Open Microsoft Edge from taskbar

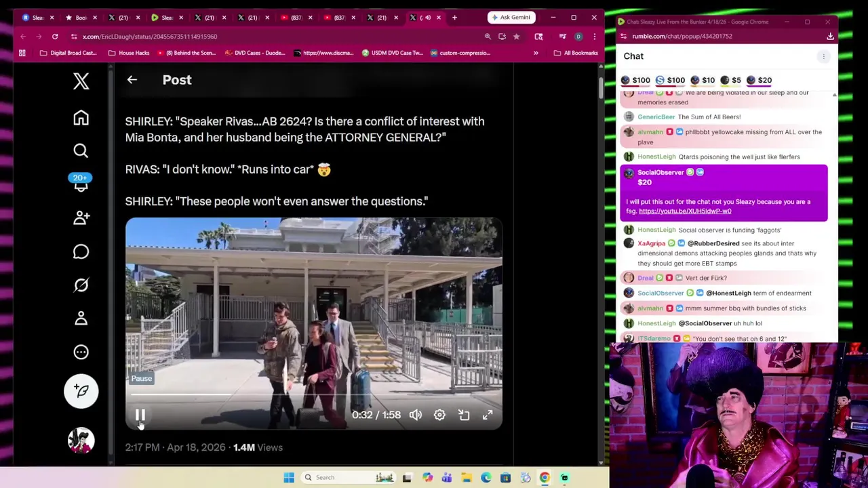click(x=486, y=477)
